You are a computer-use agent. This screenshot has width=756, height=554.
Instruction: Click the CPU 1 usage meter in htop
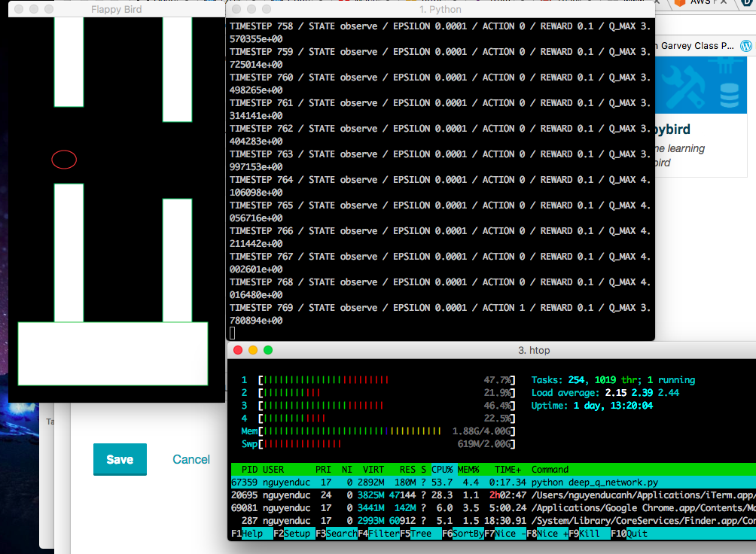click(x=378, y=380)
